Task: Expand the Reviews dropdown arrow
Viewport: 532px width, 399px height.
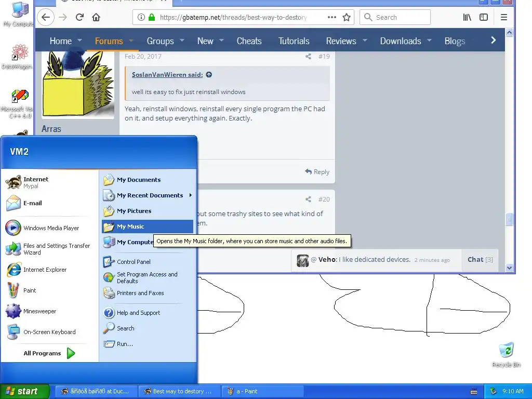Action: [365, 40]
